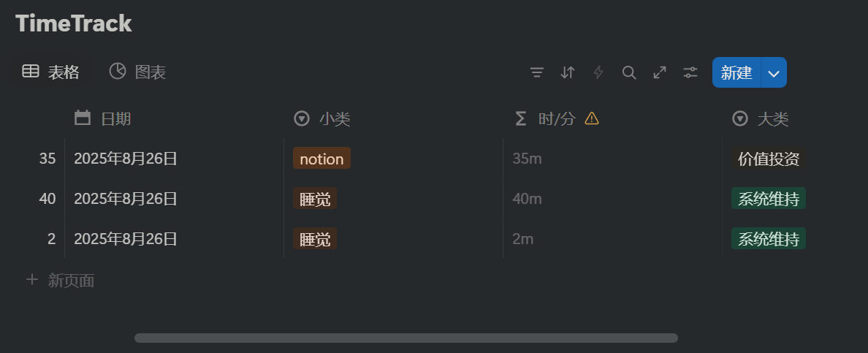Click the 日期 column header

[x=103, y=118]
